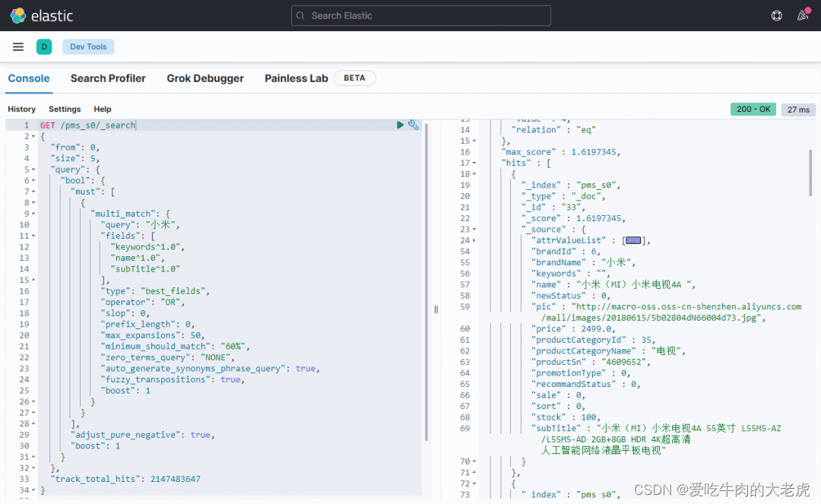
Task: Click the "track_total_hits" value 2147483647
Action: point(175,479)
